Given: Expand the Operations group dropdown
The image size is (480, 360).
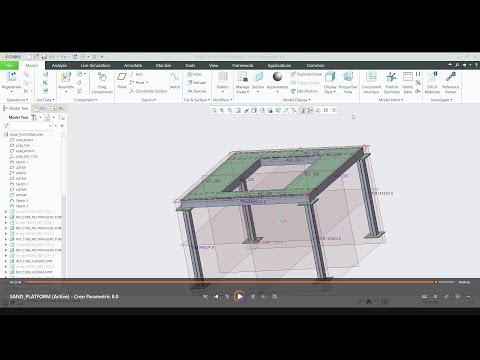Looking at the screenshot, I should (17, 100).
